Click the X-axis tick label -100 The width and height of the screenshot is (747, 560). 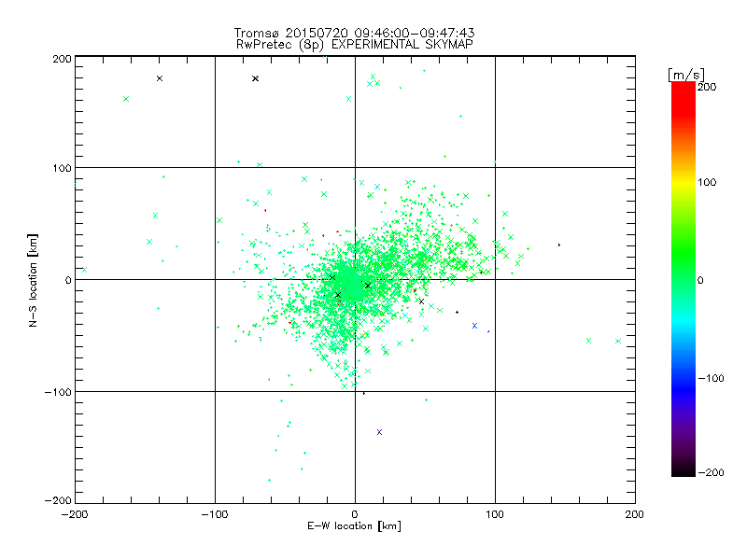click(x=215, y=514)
